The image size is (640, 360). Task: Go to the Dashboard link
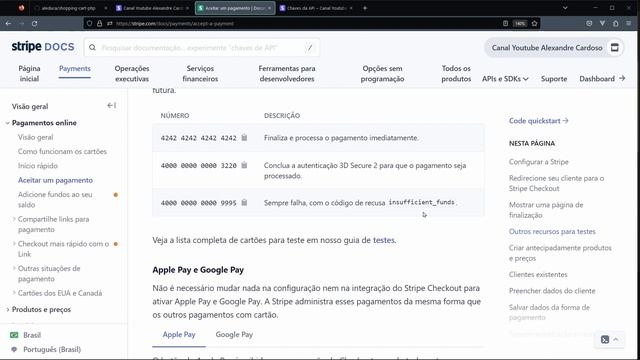tap(602, 79)
